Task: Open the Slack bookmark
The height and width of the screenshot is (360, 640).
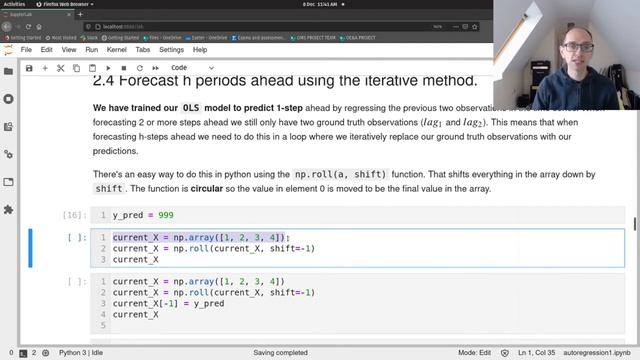Action: pyautogui.click(x=89, y=38)
